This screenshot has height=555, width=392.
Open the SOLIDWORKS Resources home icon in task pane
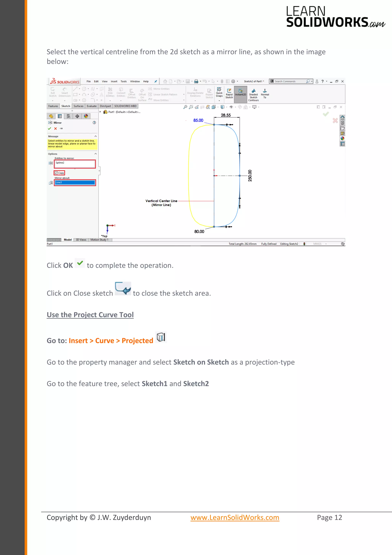point(342,118)
